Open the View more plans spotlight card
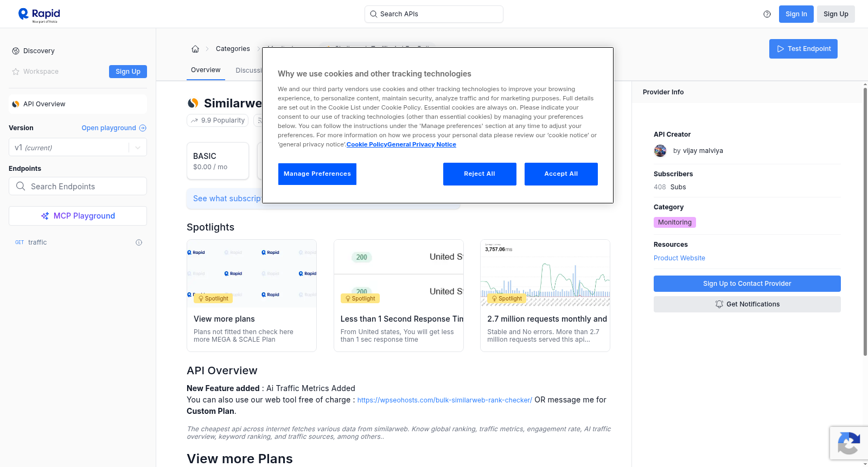 252,296
